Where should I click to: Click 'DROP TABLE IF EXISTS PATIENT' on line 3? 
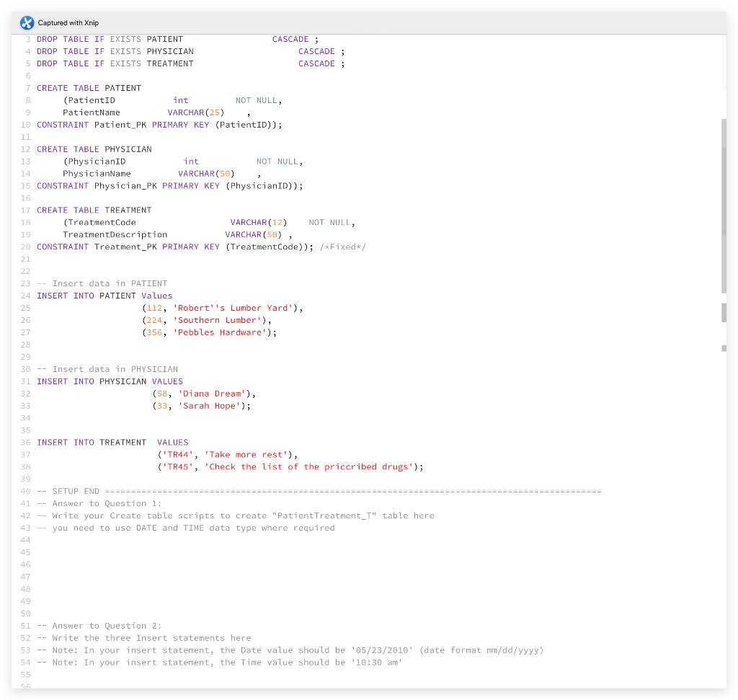click(x=110, y=39)
